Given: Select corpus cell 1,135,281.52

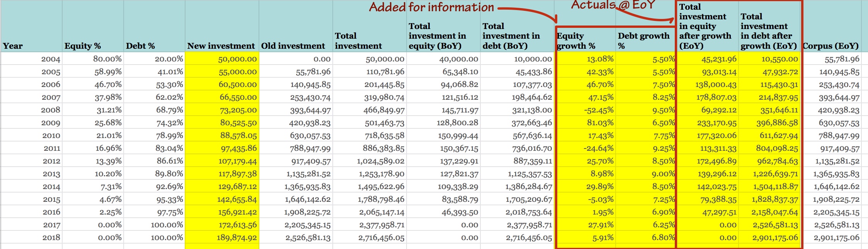Looking at the screenshot, I should tap(831, 161).
